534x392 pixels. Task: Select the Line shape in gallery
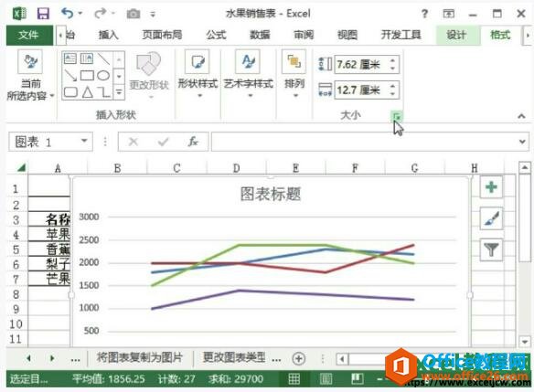pyautogui.click(x=103, y=58)
